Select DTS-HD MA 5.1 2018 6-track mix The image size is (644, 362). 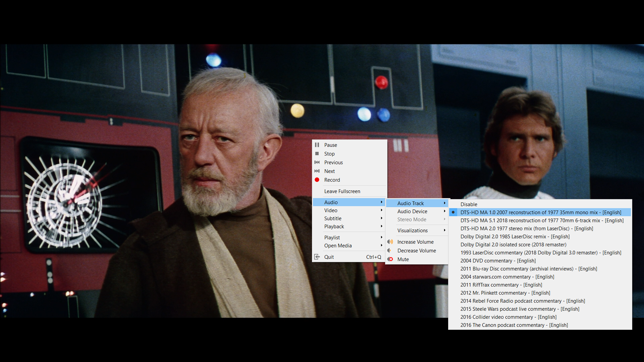click(540, 220)
